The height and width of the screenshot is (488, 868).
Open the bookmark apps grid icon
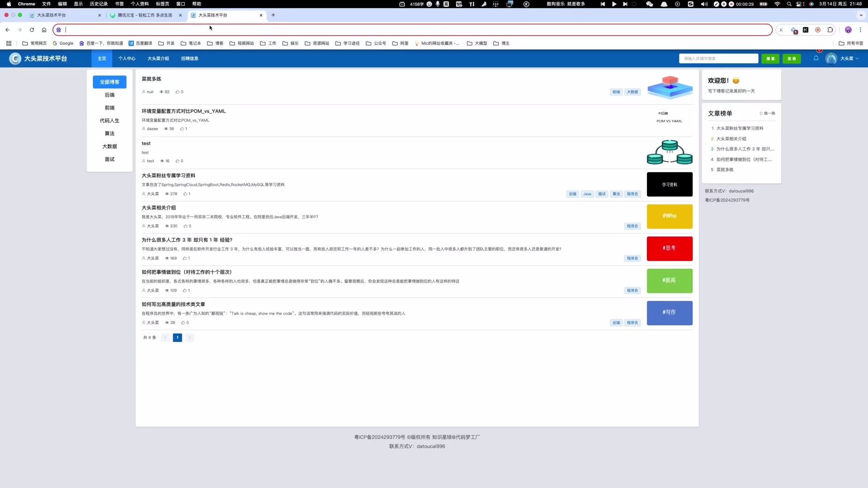[9, 43]
